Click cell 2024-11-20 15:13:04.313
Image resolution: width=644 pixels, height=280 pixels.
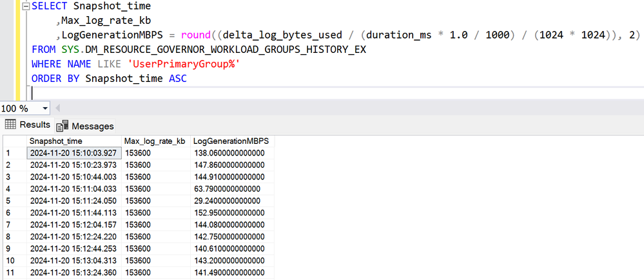click(74, 260)
